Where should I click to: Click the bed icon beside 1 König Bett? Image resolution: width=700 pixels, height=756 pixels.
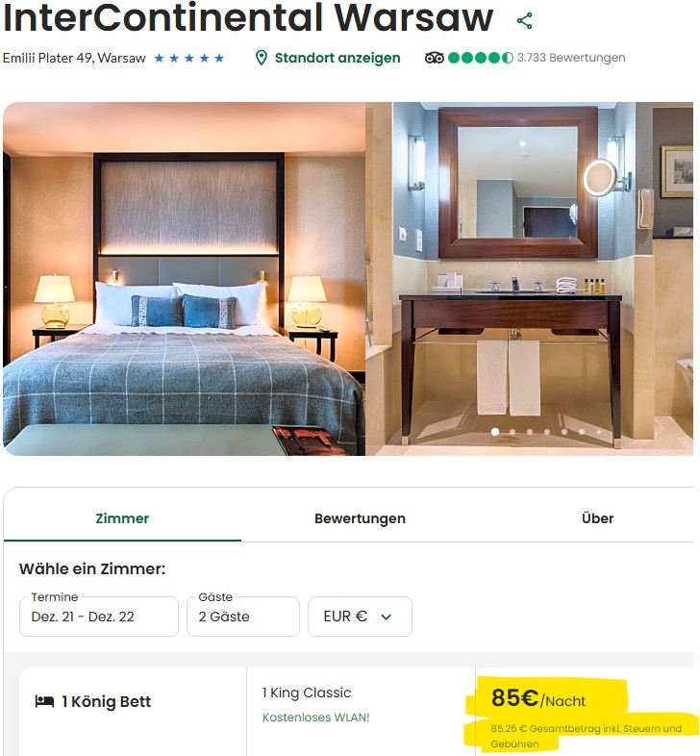[x=44, y=701]
